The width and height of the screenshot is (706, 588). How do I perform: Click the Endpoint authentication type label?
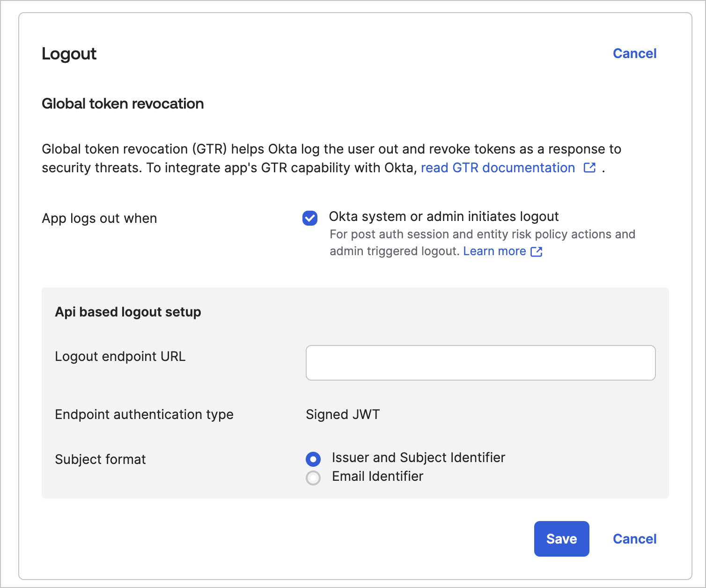click(x=144, y=414)
